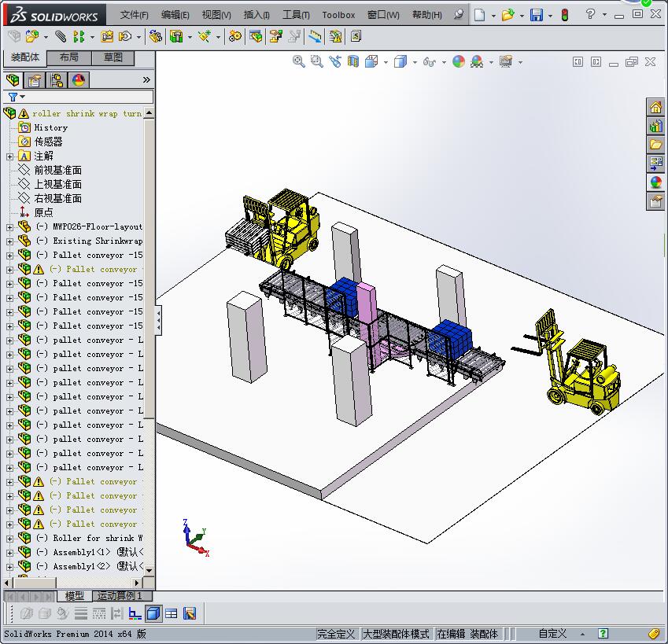Expand the Existing Shrinkwrap tree node
The width and height of the screenshot is (668, 644).
[x=9, y=241]
